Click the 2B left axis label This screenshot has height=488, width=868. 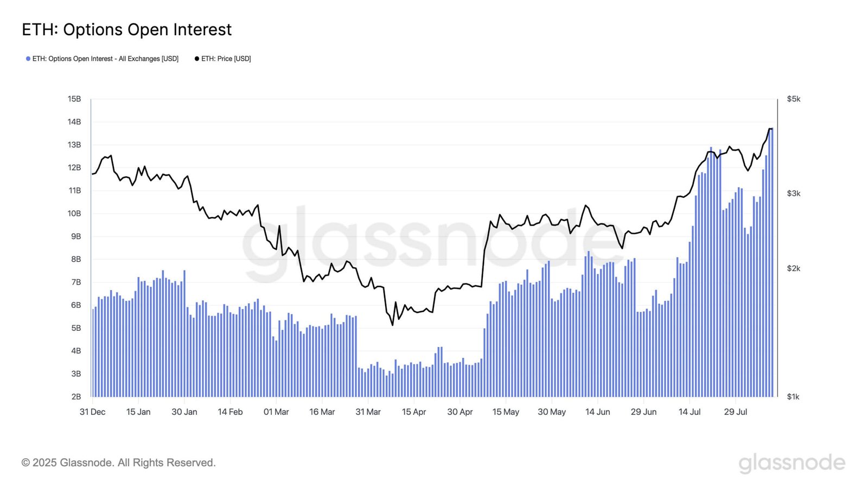(76, 397)
